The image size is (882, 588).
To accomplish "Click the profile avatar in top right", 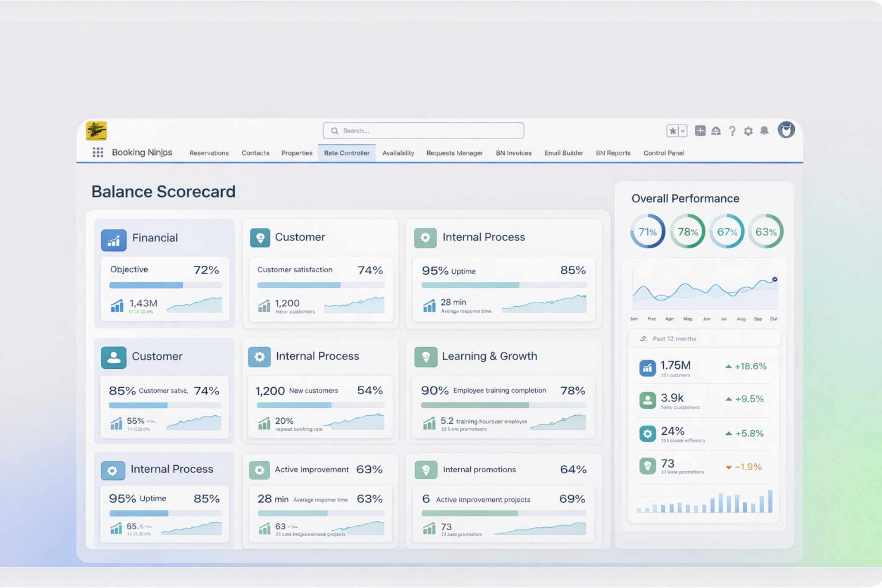I will point(787,131).
